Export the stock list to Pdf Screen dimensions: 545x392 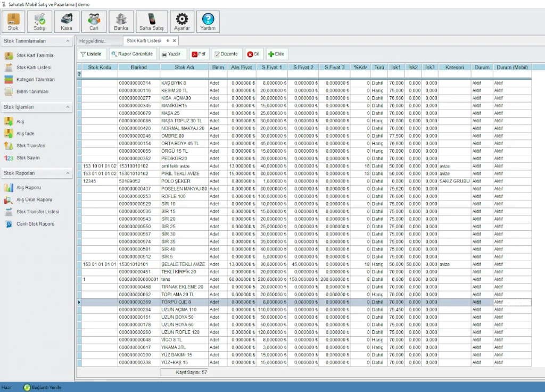199,54
